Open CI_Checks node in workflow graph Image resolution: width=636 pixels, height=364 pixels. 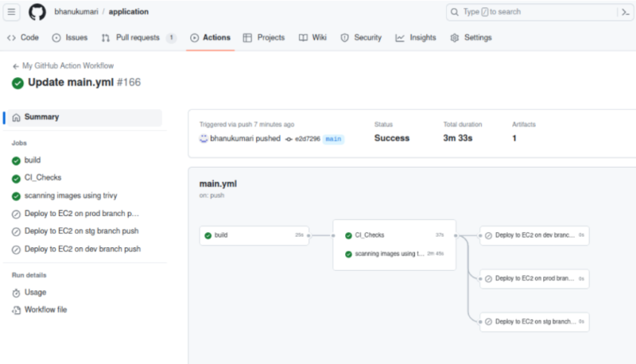(x=394, y=235)
